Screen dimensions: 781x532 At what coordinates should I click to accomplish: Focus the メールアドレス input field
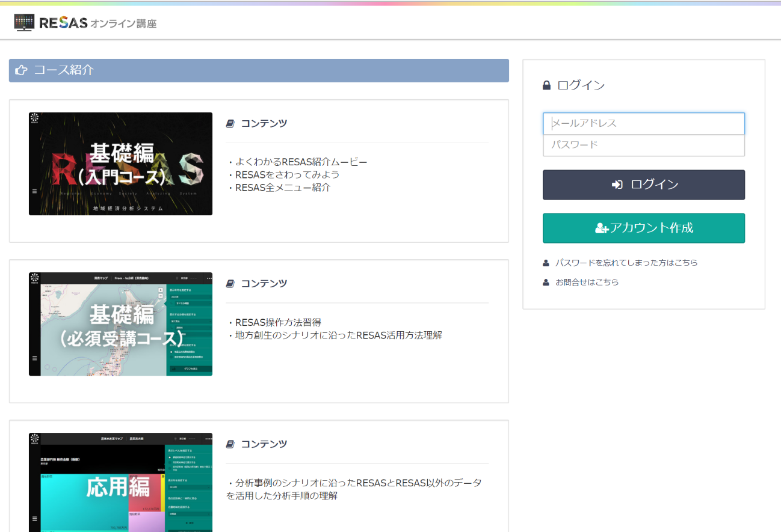[x=644, y=123]
